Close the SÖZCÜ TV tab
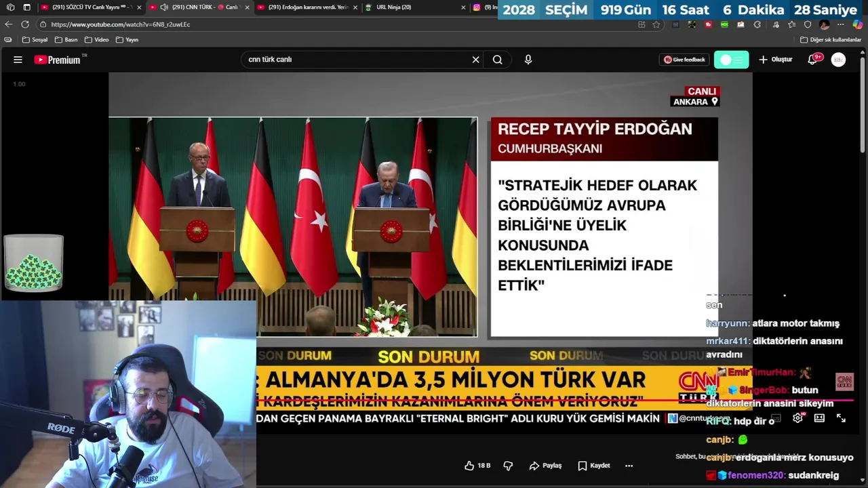The image size is (868, 488). (x=139, y=7)
